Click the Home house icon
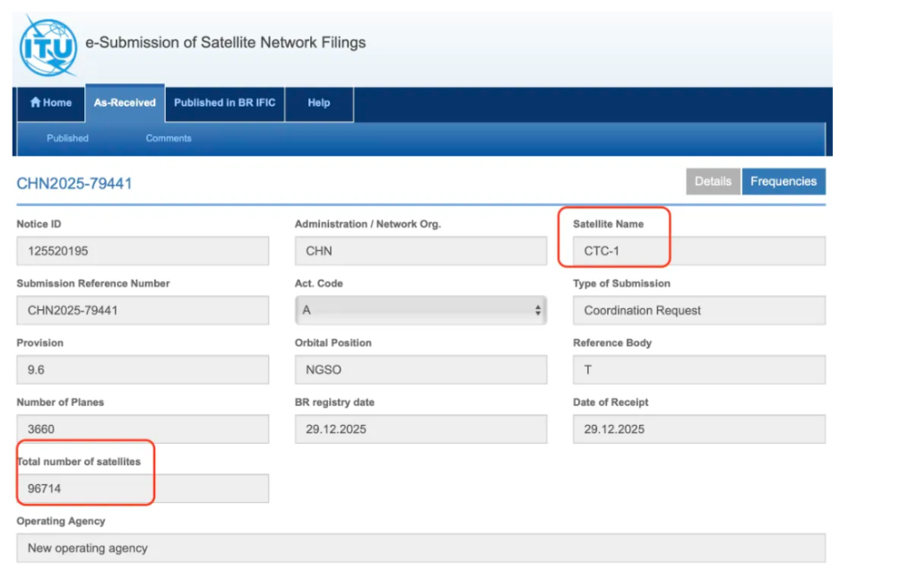 pos(36,103)
